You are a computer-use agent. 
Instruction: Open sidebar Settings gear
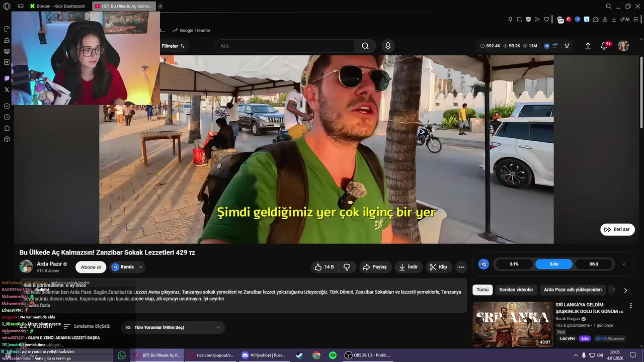pos(7,139)
